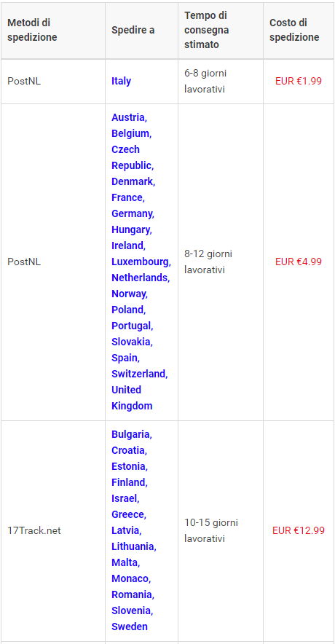Image resolution: width=335 pixels, height=644 pixels.
Task: Click the Luxembourg link
Action: [x=140, y=262]
